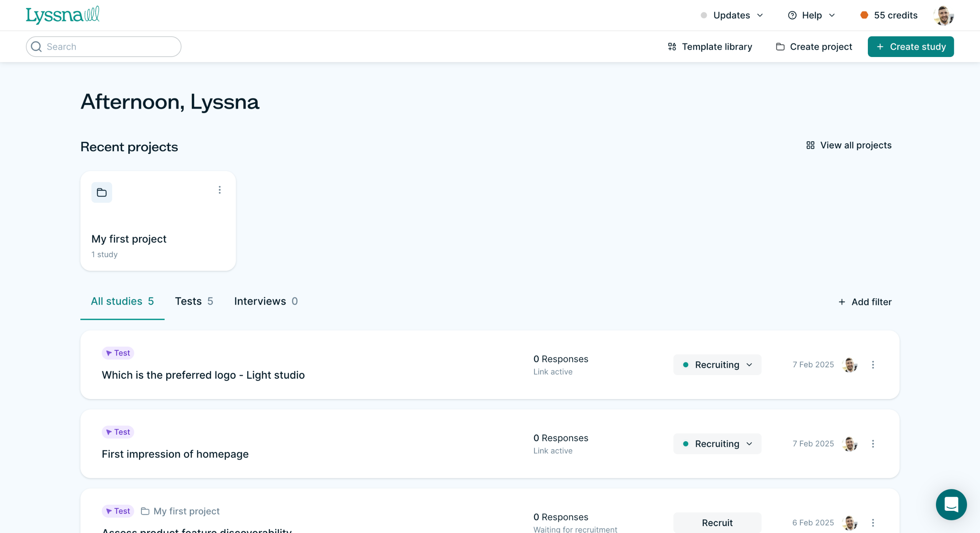980x533 pixels.
Task: Switch to the Interviews tab
Action: click(266, 302)
